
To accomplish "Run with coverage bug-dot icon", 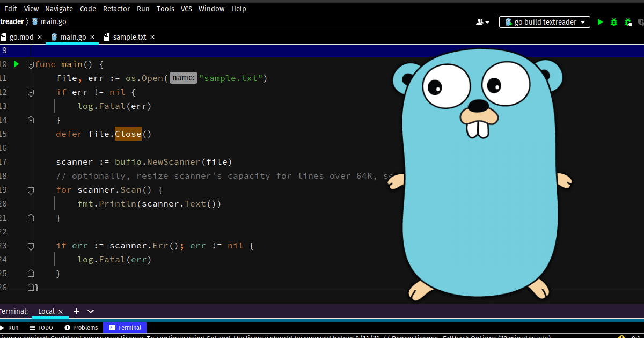I will tap(628, 22).
